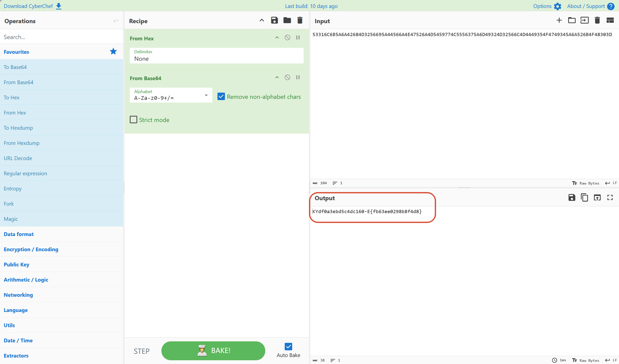Image resolution: width=619 pixels, height=364 pixels.
Task: Click the 1ms bake time indicator
Action: tap(559, 360)
